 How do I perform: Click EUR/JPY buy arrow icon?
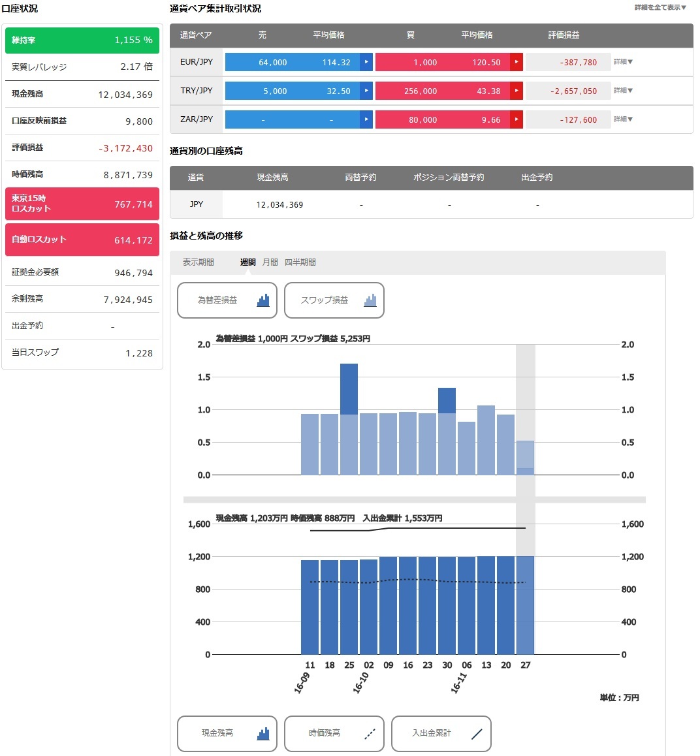[x=517, y=62]
